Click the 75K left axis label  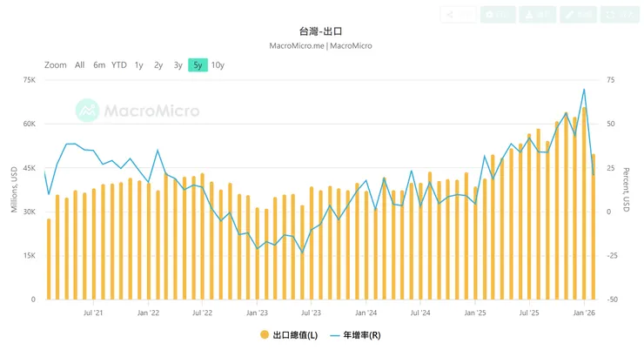pos(30,80)
